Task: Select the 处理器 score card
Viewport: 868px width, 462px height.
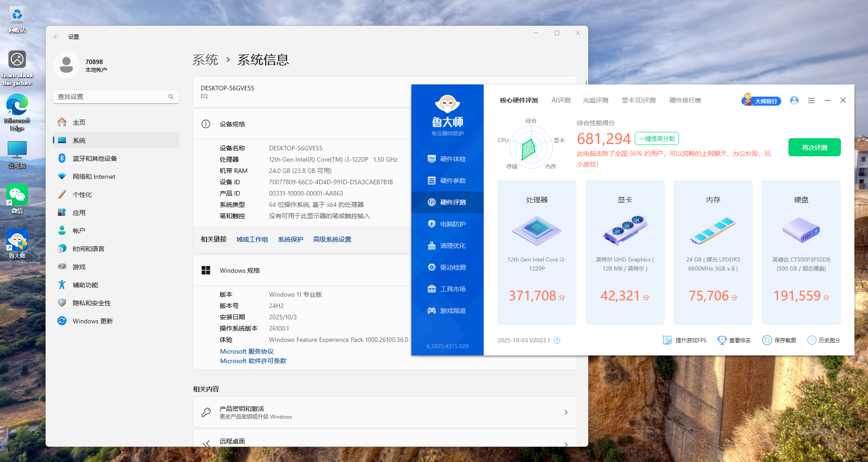Action: point(537,252)
